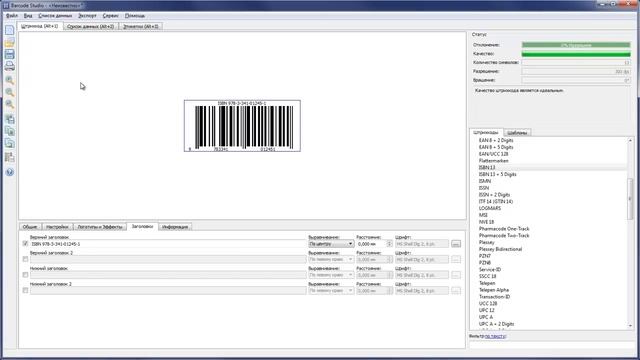This screenshot has height=360, width=640.
Task: Switch to the Штрихкод (Alt+1) tab
Action: click(40, 26)
